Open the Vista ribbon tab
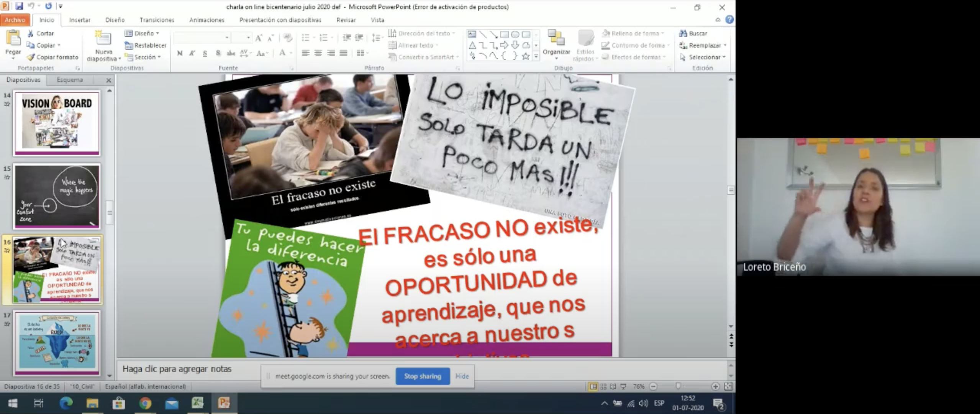This screenshot has height=414, width=980. [x=377, y=20]
